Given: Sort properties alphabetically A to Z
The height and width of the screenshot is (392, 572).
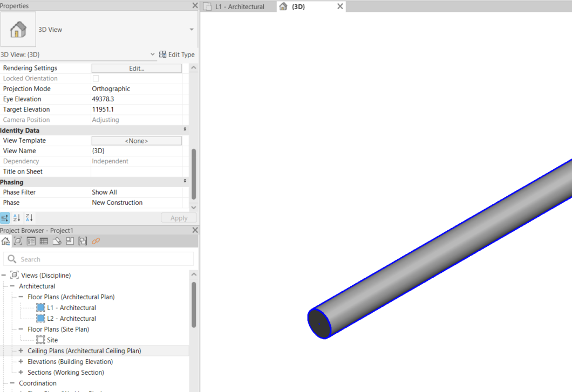Looking at the screenshot, I should pos(17,218).
